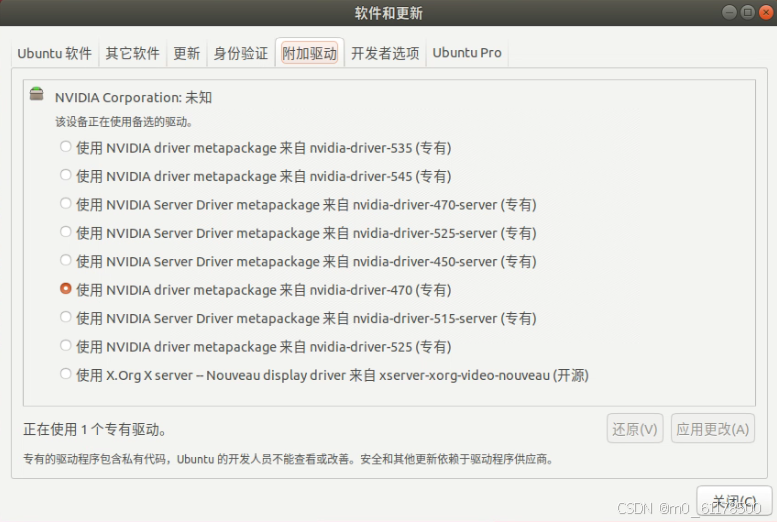This screenshot has width=777, height=522.
Task: Select the active nvidia-driver-470 radio button
Action: (65, 289)
